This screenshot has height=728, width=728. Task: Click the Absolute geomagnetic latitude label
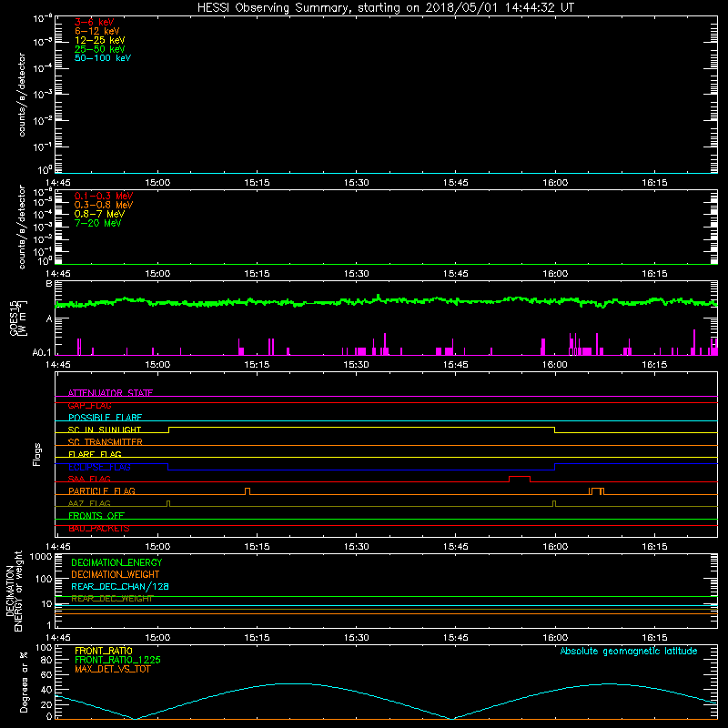629,651
